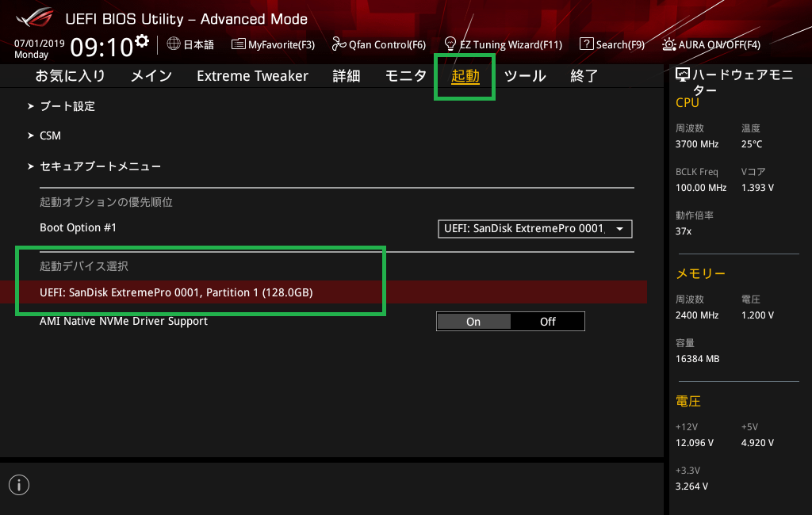The height and width of the screenshot is (515, 812).
Task: Select UEFI: SanDisk ExtremePro boot device entry
Action: [324, 292]
